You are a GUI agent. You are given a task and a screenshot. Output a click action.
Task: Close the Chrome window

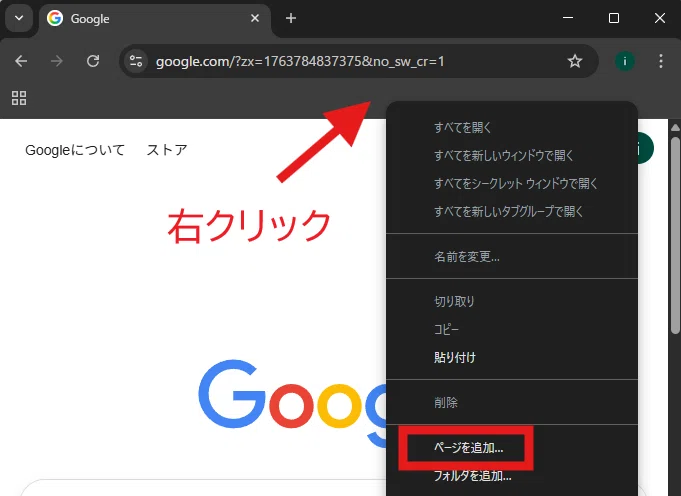(x=660, y=18)
